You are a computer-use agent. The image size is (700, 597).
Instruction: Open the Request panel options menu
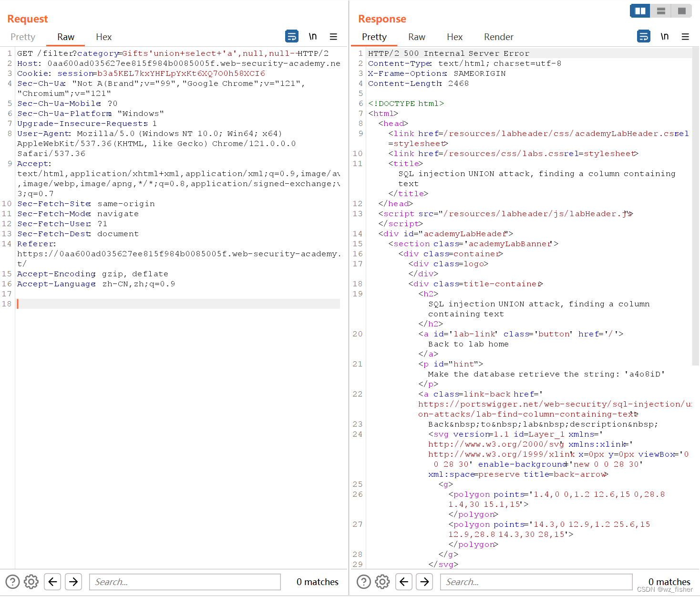pos(333,36)
